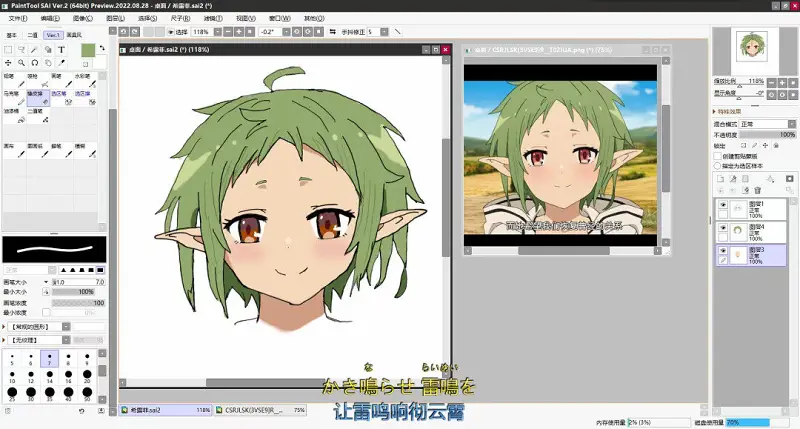Click the redo button in top toolbar
This screenshot has width=800, height=429.
[x=134, y=32]
